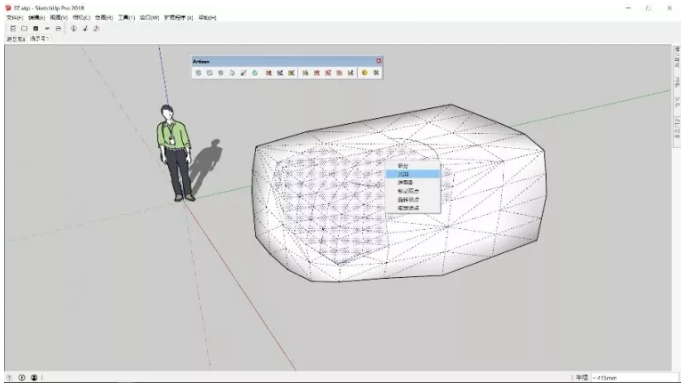Close the Artisan floating toolbar

click(x=379, y=61)
